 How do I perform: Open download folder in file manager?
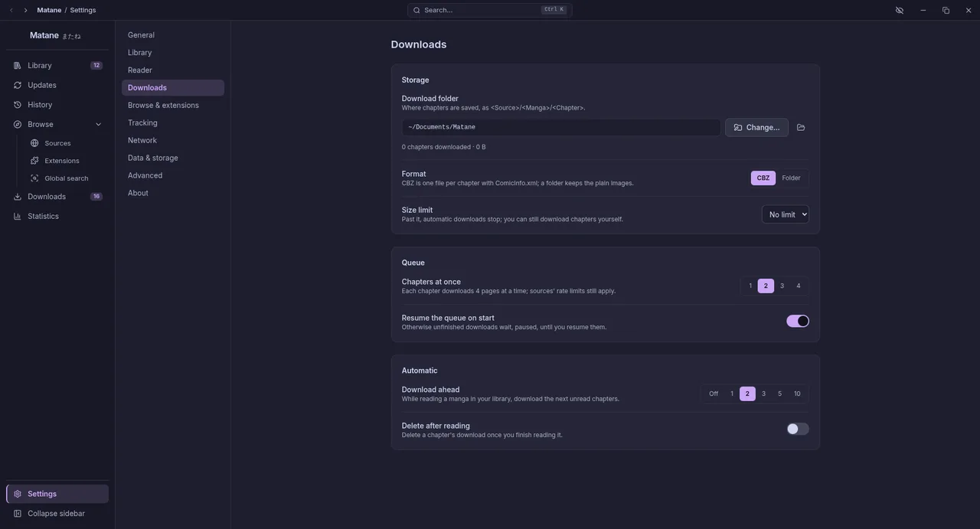[801, 127]
